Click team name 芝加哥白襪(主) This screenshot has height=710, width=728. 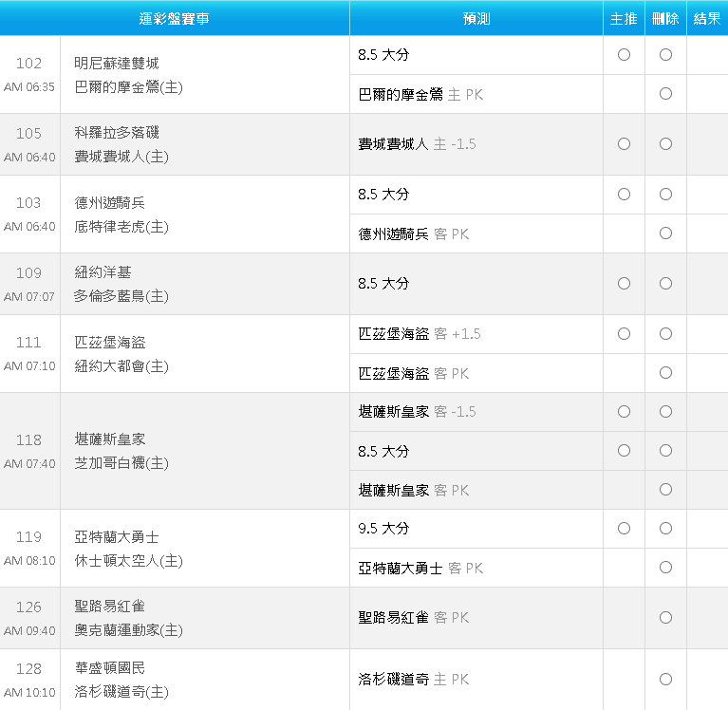click(121, 463)
